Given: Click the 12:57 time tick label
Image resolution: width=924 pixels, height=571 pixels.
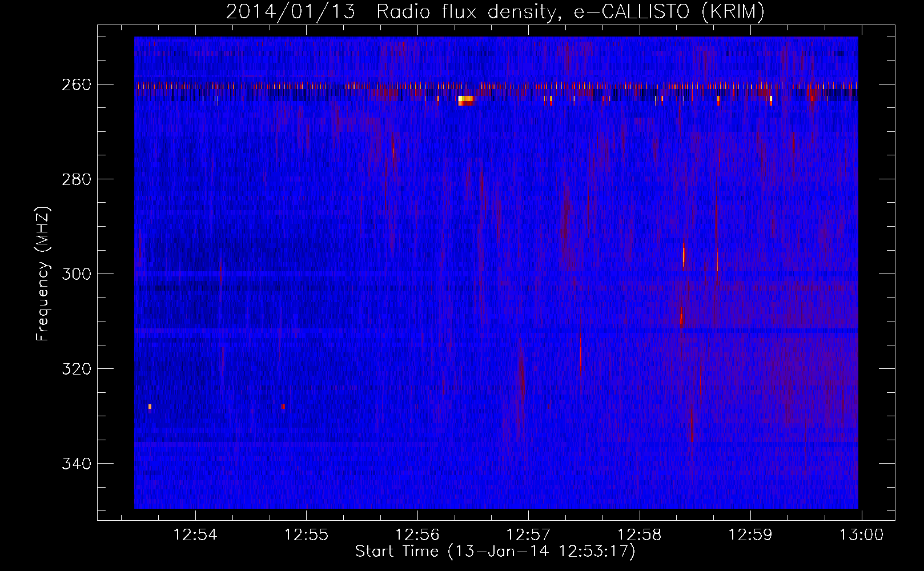Looking at the screenshot, I should click(528, 535).
